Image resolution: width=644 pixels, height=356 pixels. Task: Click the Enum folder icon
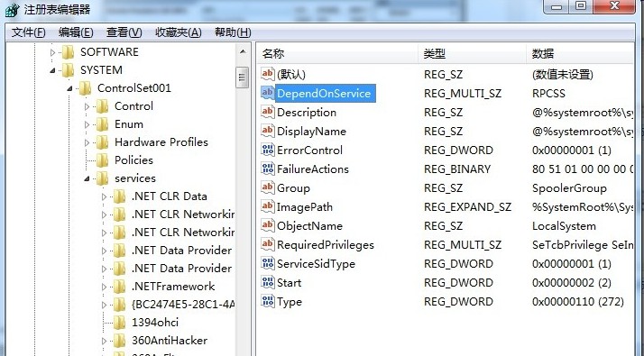pos(102,124)
